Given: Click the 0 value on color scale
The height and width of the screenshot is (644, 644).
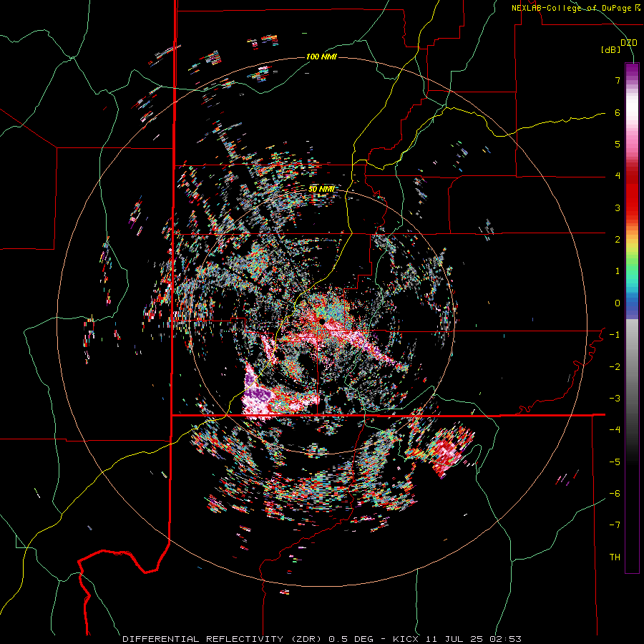Looking at the screenshot, I should tap(618, 303).
